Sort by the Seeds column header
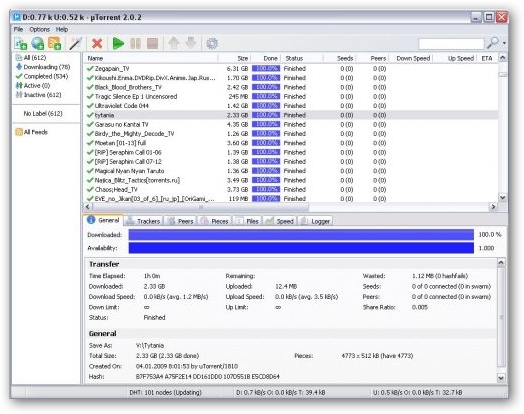Image resolution: width=524 pixels, height=414 pixels. (340, 58)
